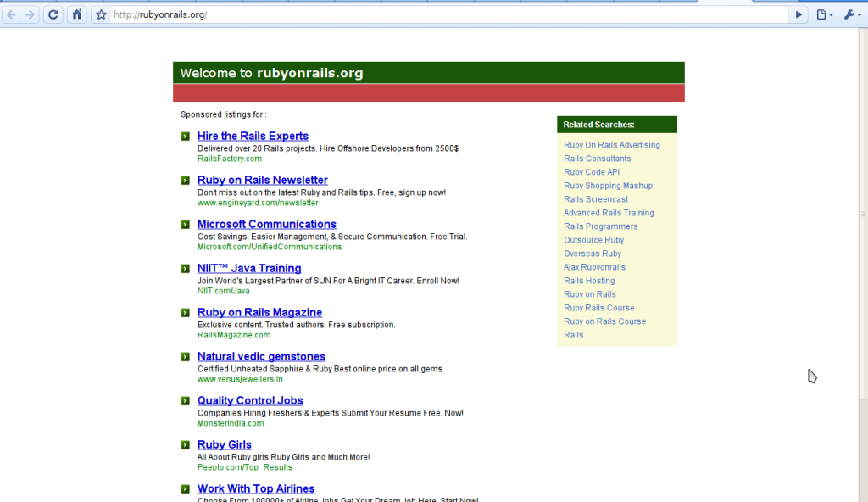Bookmark this page with the star icon

click(x=101, y=14)
